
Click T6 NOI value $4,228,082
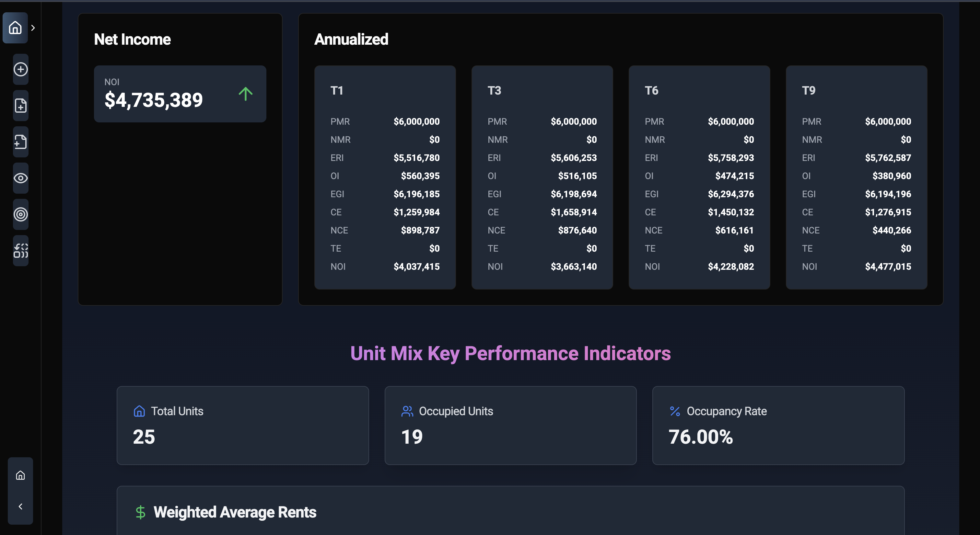point(731,267)
